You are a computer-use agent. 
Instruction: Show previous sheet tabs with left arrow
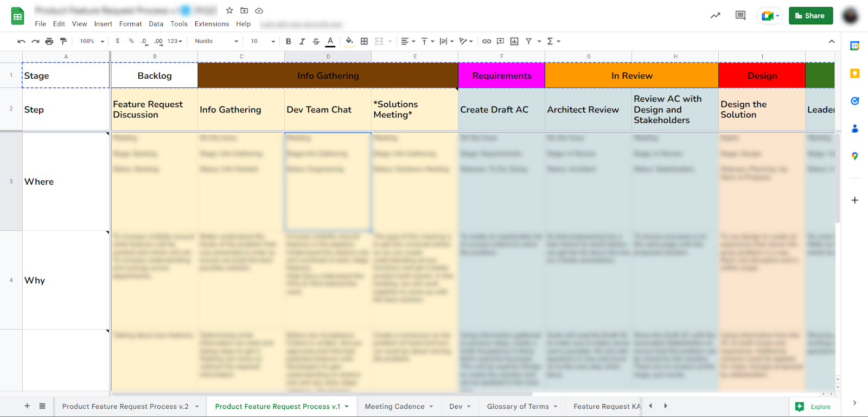tap(650, 406)
